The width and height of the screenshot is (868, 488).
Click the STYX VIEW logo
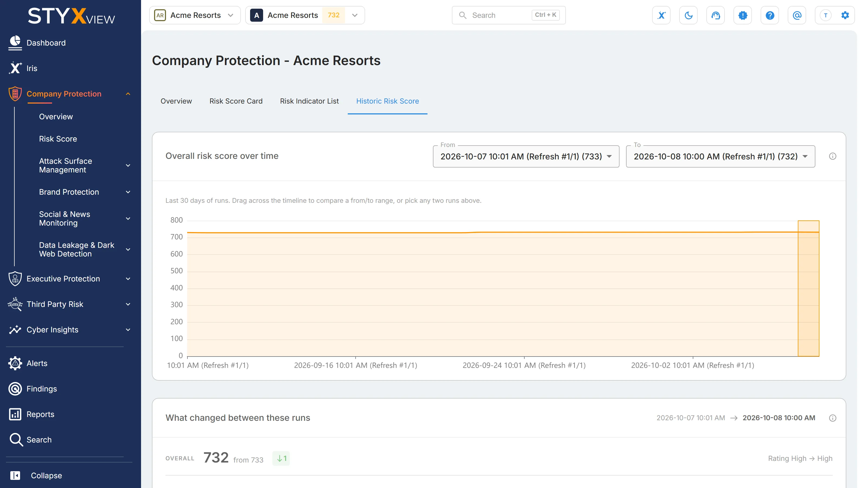pos(71,16)
